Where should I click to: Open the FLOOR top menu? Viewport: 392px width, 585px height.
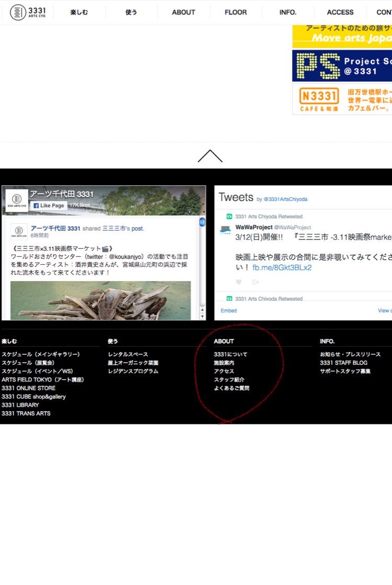[x=236, y=13]
